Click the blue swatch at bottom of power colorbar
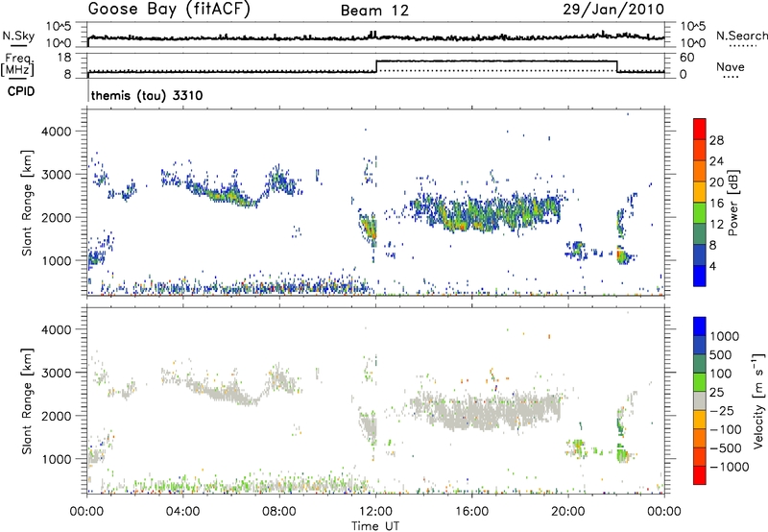The width and height of the screenshot is (768, 532). 700,276
